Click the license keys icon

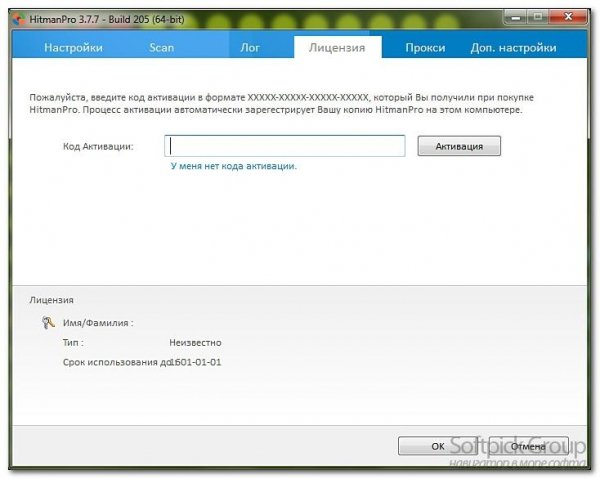[x=48, y=323]
